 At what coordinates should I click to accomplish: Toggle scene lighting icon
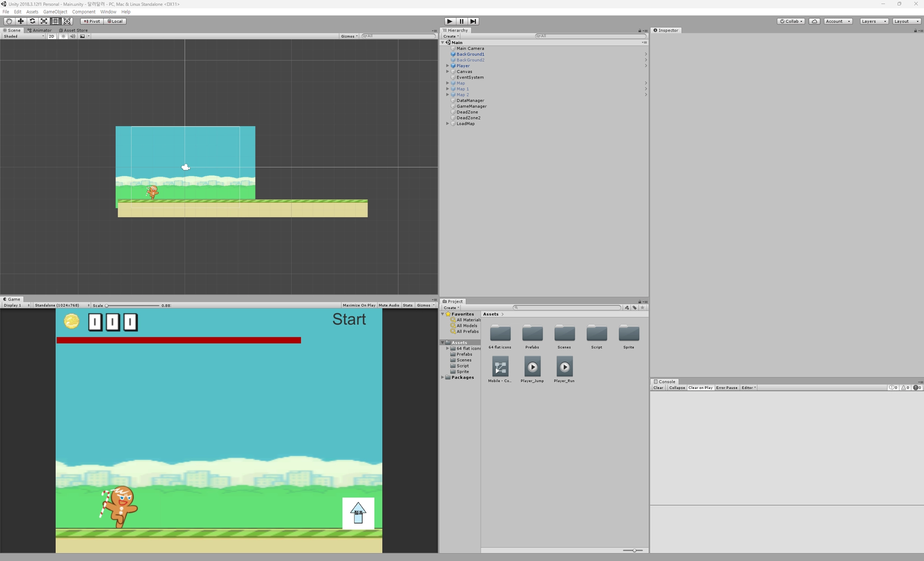[63, 36]
